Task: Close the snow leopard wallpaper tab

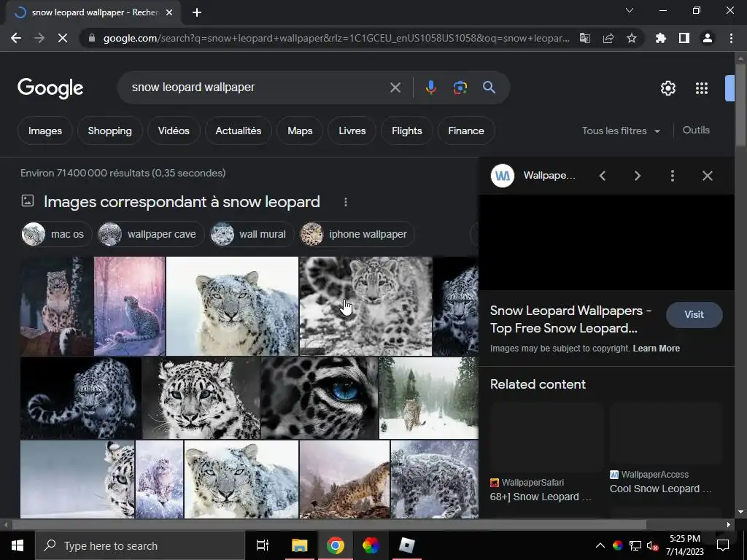Action: pos(169,12)
